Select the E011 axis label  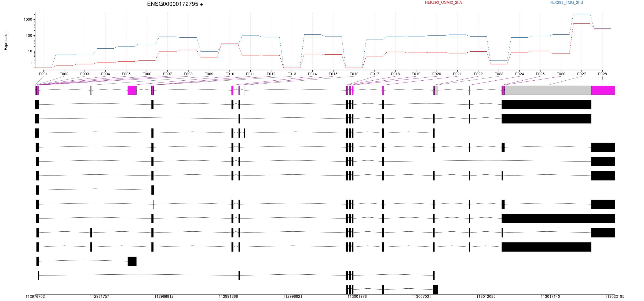[x=250, y=74]
